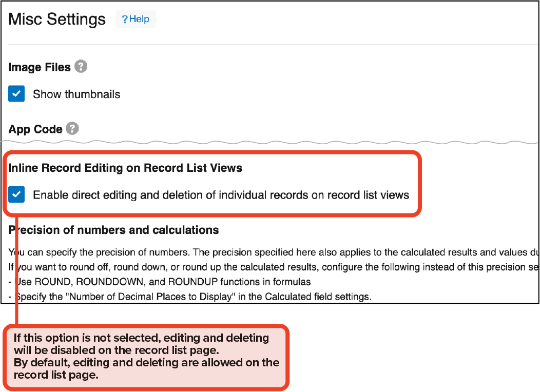Uncheck the Show thumbnails checkbox
The height and width of the screenshot is (392, 540).
[x=16, y=94]
